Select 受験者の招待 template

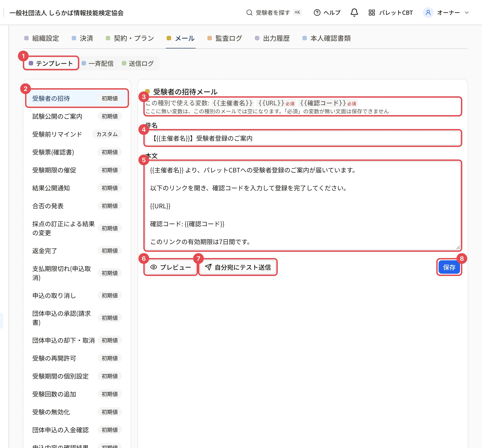coord(77,98)
